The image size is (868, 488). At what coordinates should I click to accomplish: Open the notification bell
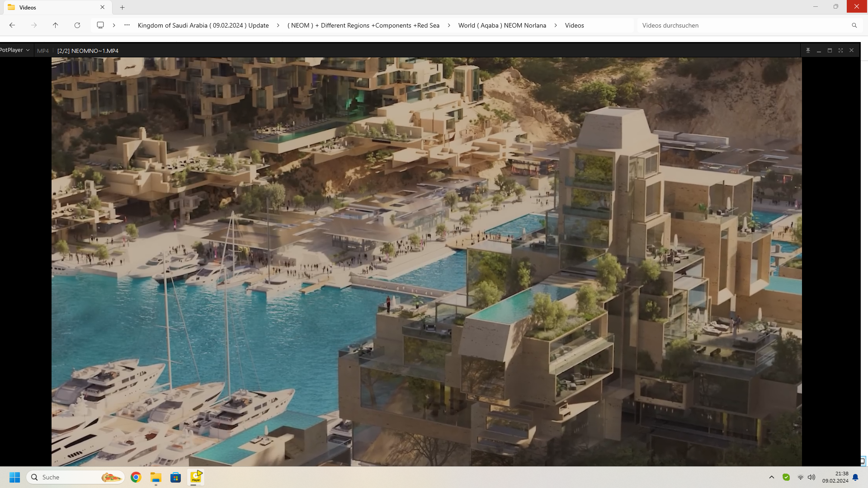[x=855, y=477]
